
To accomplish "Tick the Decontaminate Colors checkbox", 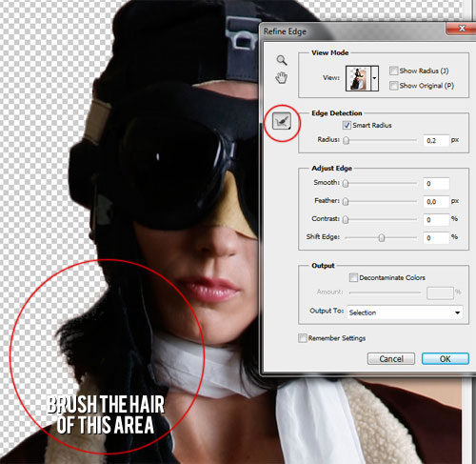I will (353, 277).
